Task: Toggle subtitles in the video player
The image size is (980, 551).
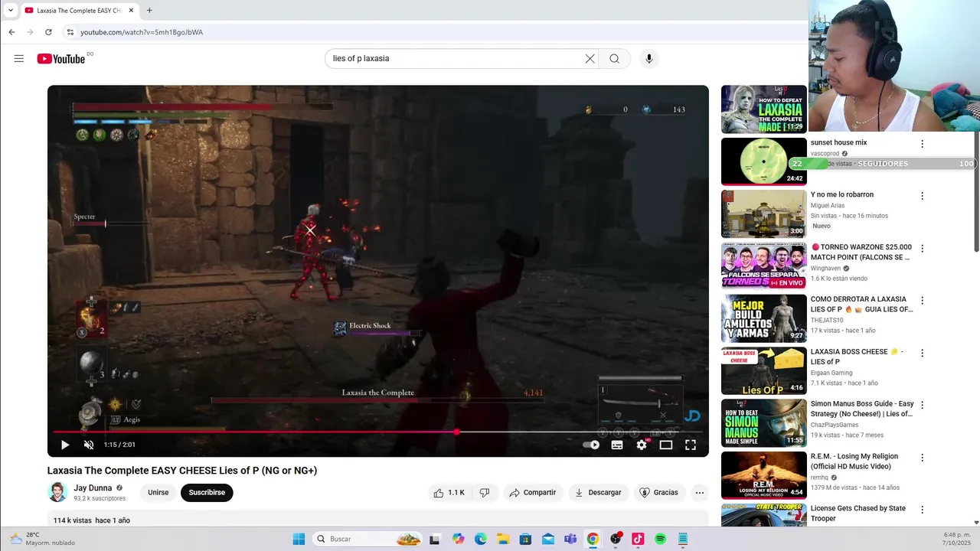Action: click(x=617, y=445)
